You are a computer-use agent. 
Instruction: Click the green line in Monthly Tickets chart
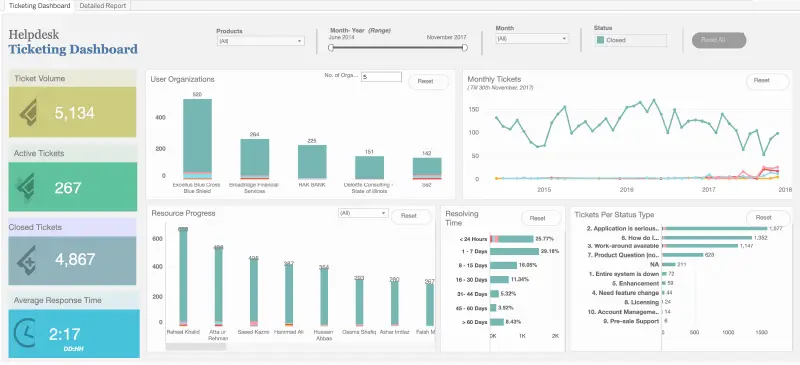[637, 127]
